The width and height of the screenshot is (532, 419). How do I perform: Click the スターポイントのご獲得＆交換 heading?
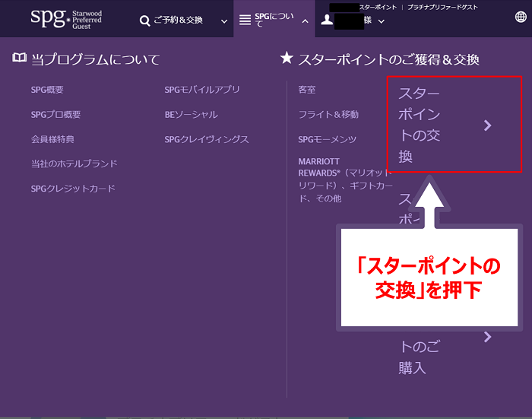coord(388,59)
